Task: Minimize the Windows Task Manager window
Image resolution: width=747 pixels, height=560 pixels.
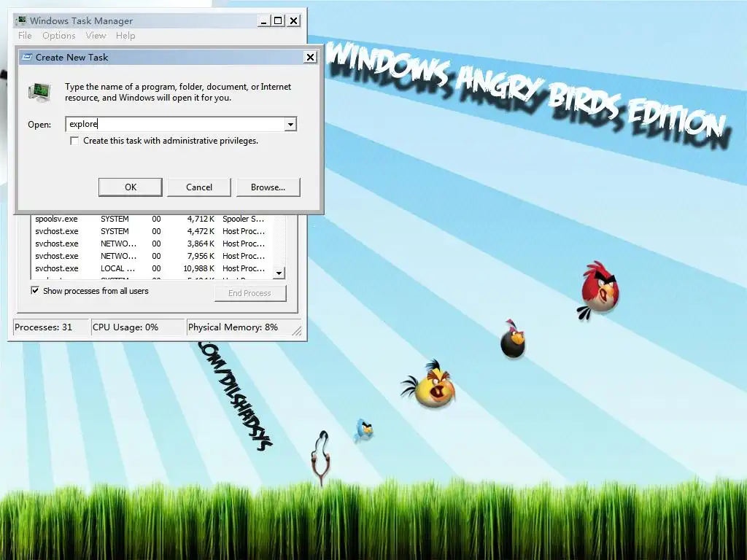Action: tap(263, 21)
